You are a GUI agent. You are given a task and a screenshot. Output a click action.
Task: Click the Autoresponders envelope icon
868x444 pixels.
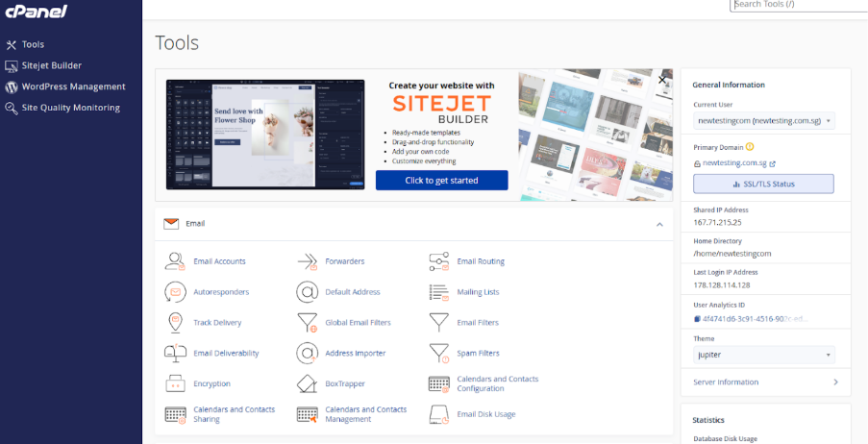[x=175, y=291]
